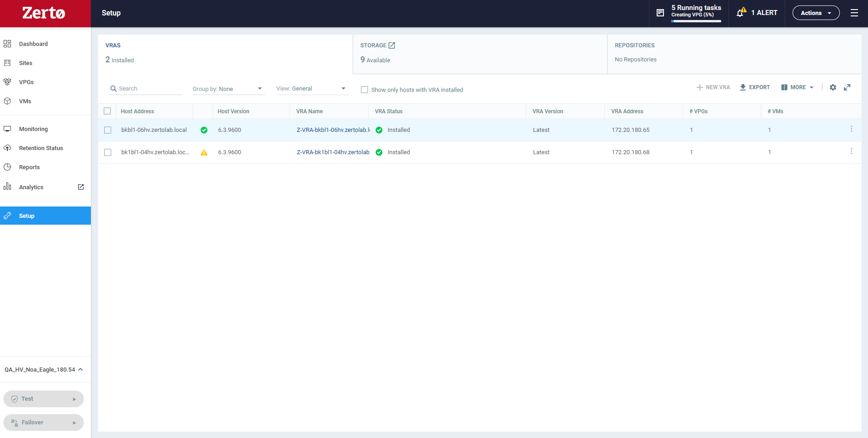The image size is (868, 438).
Task: Open the Sites page
Action: click(x=25, y=63)
